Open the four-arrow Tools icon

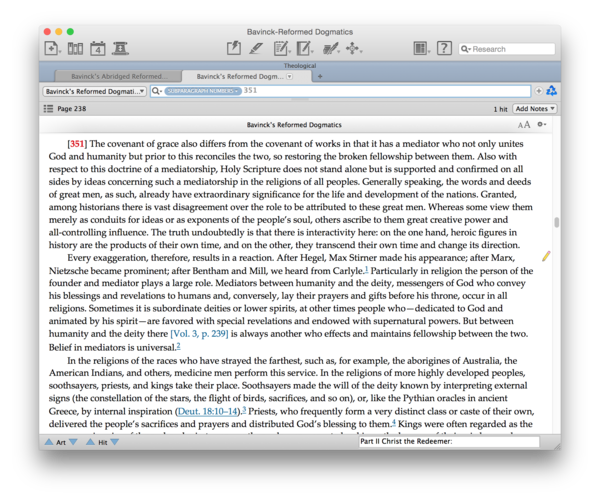coord(352,49)
